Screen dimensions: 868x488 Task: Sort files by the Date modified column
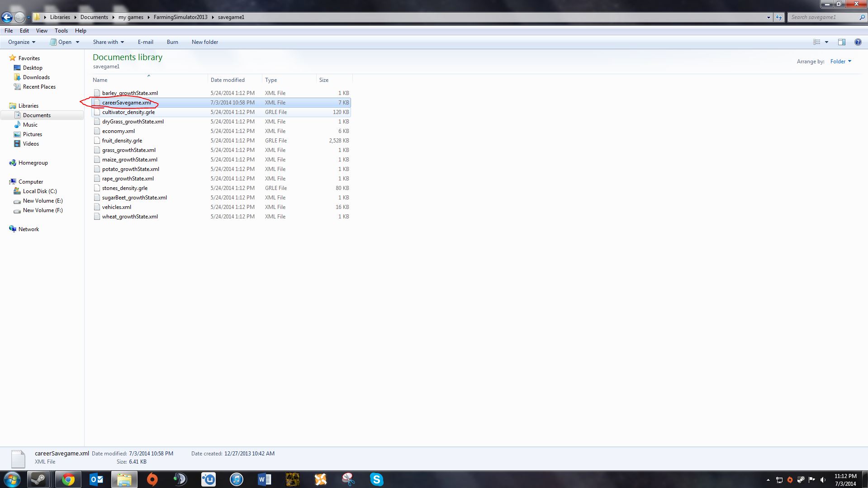click(x=235, y=80)
